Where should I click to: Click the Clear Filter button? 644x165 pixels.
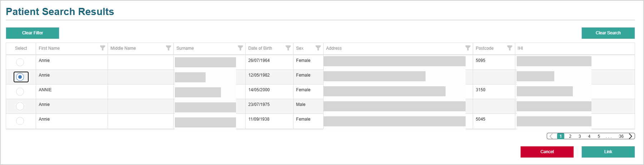click(x=33, y=33)
